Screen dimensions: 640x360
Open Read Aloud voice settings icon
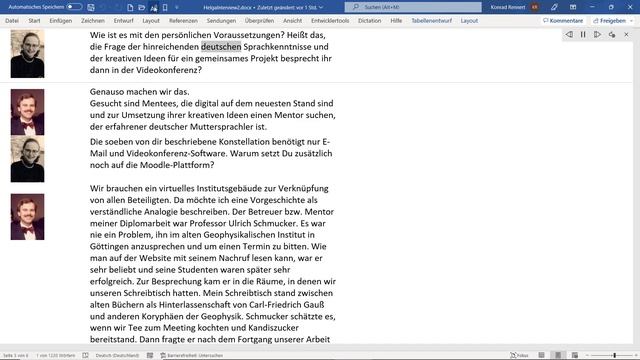coord(612,35)
